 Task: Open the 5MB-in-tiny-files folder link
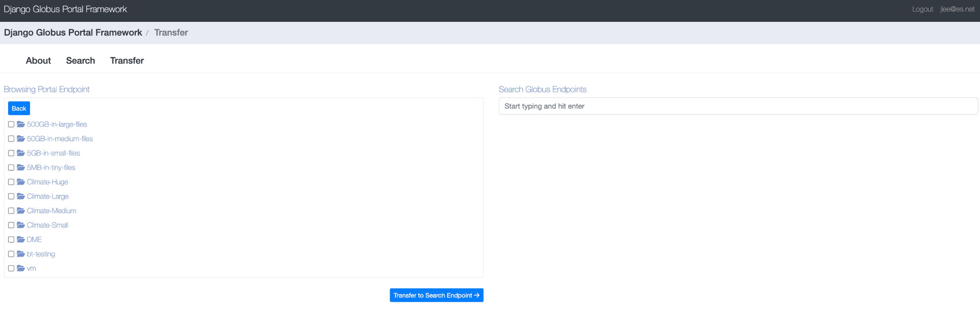(x=51, y=167)
